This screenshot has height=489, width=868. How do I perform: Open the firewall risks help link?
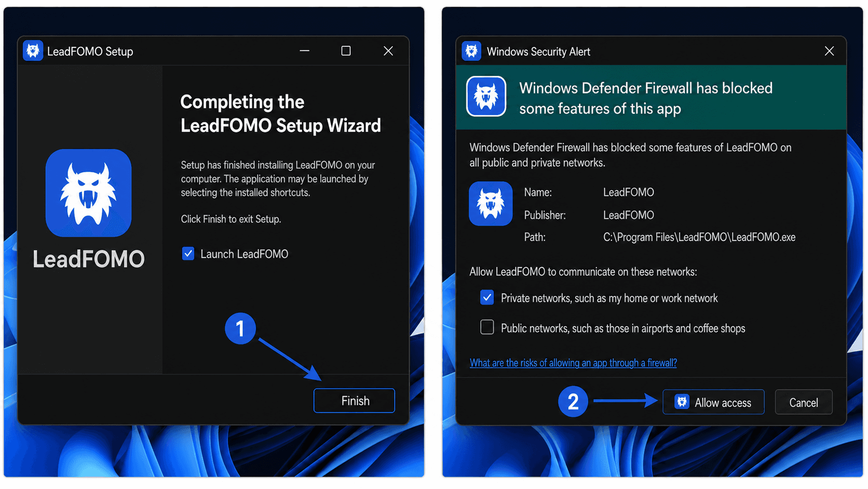573,363
